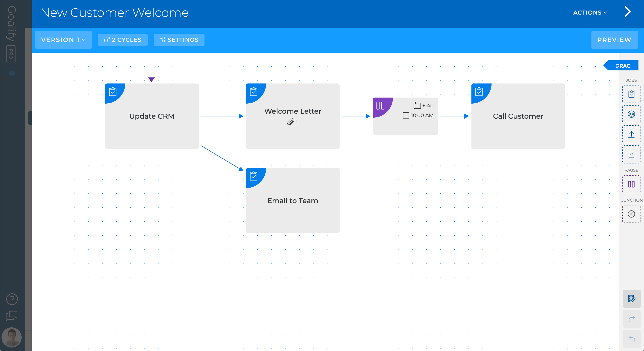Select the upload job tool in sidebar
The height and width of the screenshot is (351, 644).
coord(631,134)
